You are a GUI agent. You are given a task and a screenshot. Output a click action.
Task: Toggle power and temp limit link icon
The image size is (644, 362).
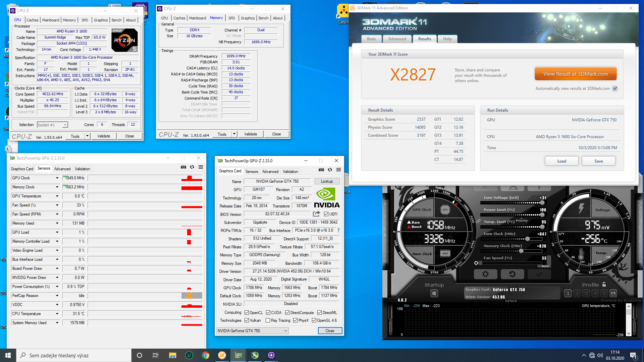(x=479, y=221)
